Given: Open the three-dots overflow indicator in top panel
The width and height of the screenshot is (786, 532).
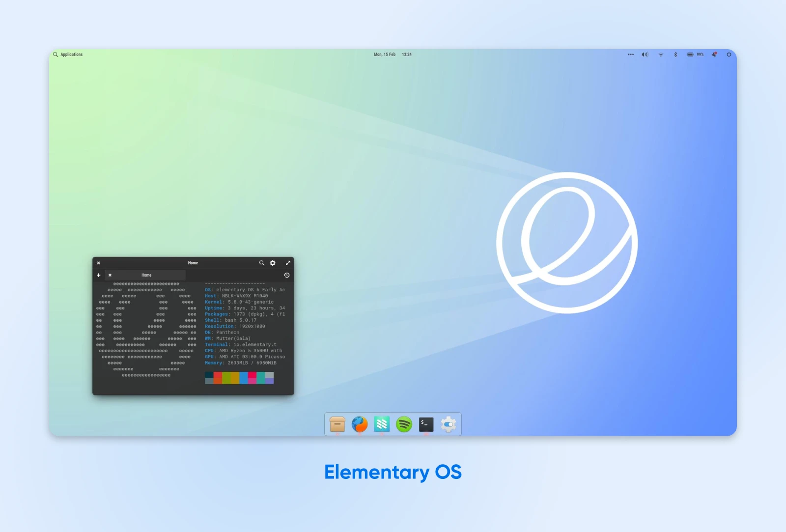Looking at the screenshot, I should click(631, 55).
